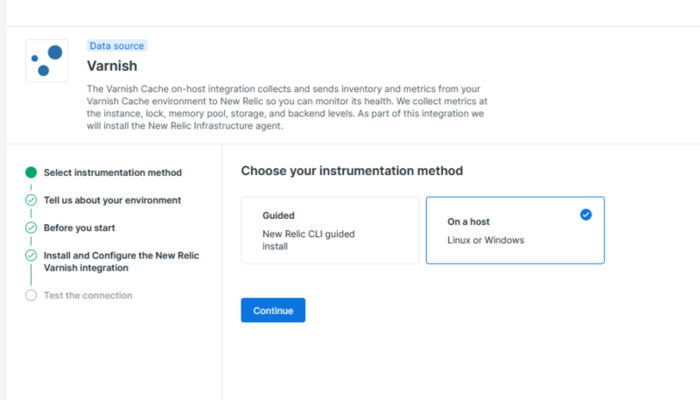Screen dimensions: 700x400
Task: Select the Guided install card
Action: 330,230
